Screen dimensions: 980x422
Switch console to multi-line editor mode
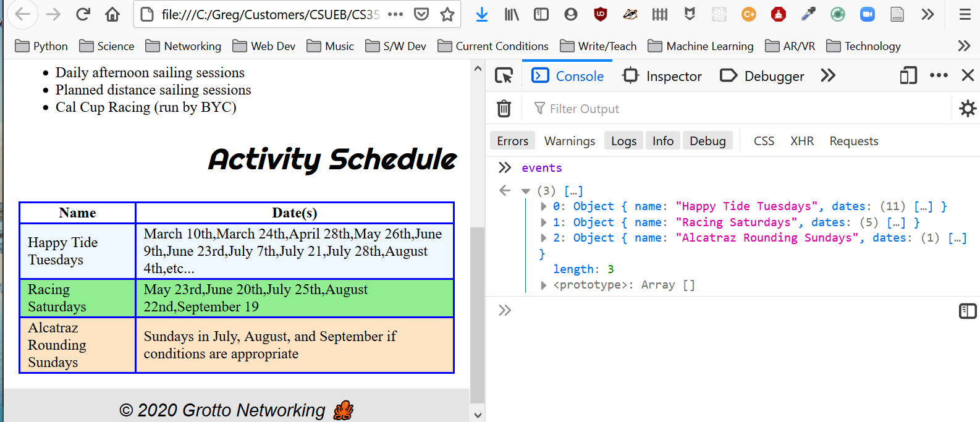[968, 311]
